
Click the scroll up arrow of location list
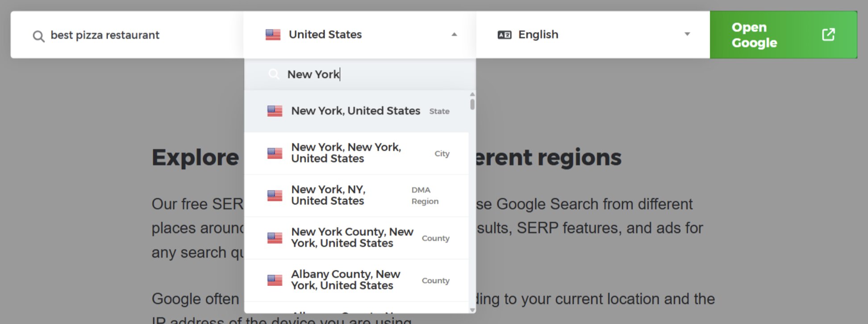(x=472, y=95)
